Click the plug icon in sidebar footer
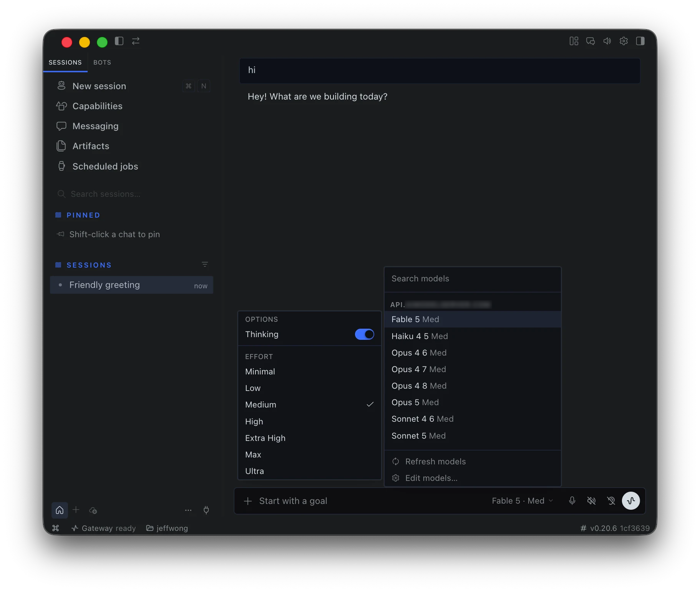Screen dimensions: 700x592 coord(206,510)
